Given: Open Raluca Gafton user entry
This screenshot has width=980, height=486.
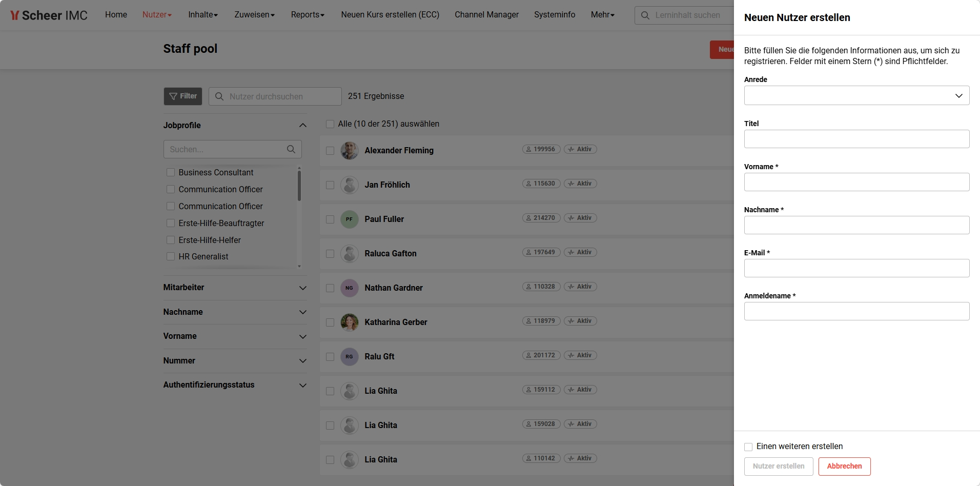Looking at the screenshot, I should pos(391,254).
